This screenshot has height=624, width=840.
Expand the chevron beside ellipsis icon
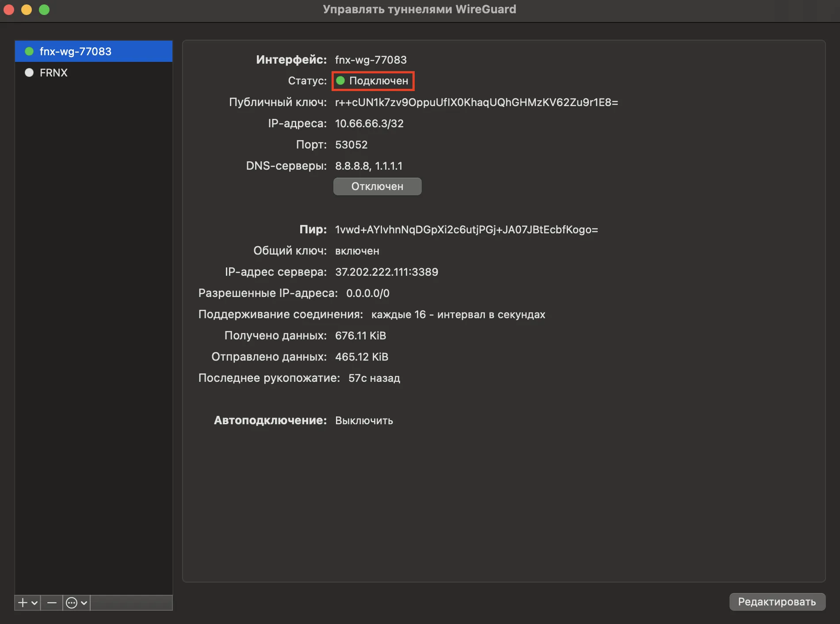coord(84,603)
